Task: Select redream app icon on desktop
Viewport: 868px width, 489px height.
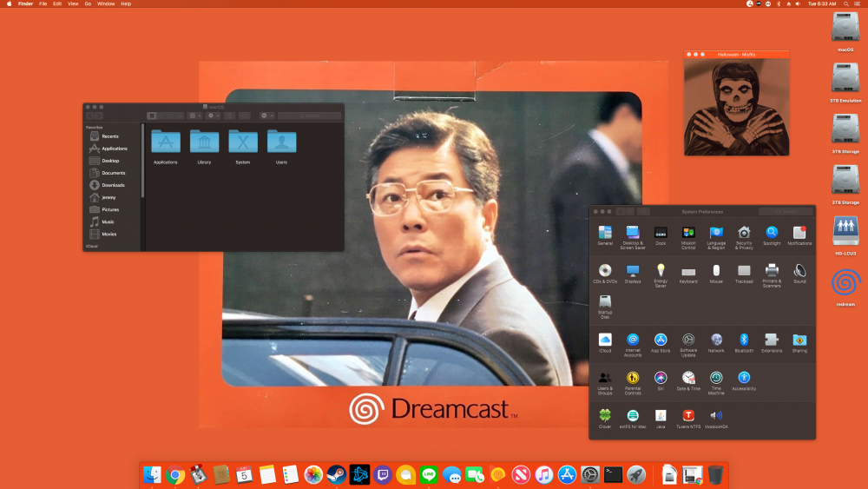Action: [x=845, y=287]
